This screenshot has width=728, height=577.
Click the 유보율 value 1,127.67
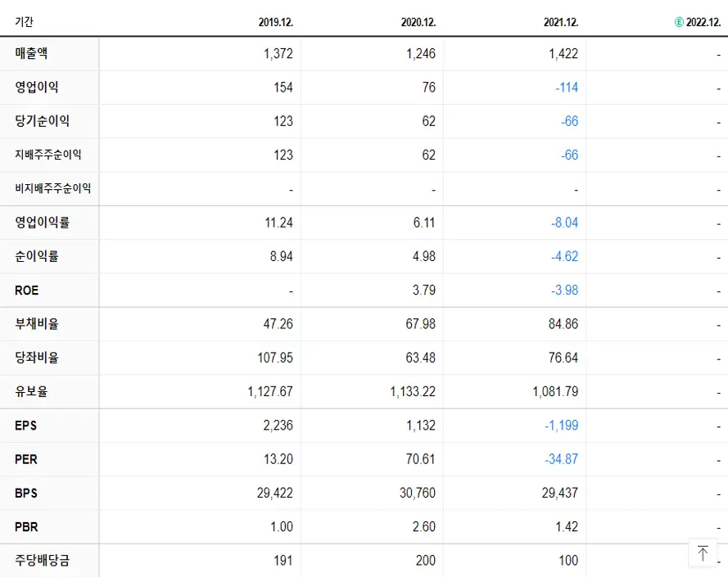(x=270, y=392)
